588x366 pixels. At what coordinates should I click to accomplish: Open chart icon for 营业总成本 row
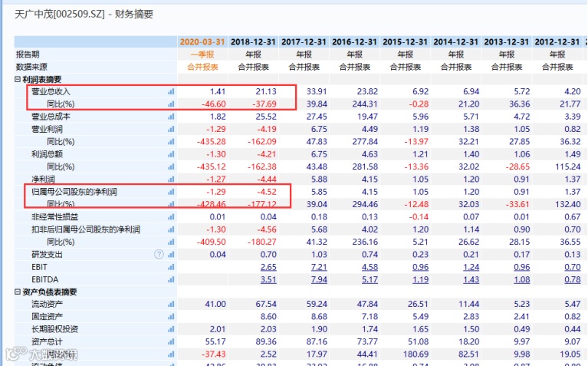pyautogui.click(x=171, y=117)
